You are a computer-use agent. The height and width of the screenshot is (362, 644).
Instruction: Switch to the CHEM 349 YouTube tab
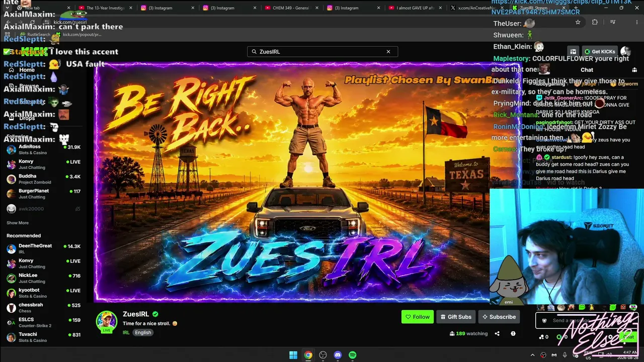tap(292, 8)
